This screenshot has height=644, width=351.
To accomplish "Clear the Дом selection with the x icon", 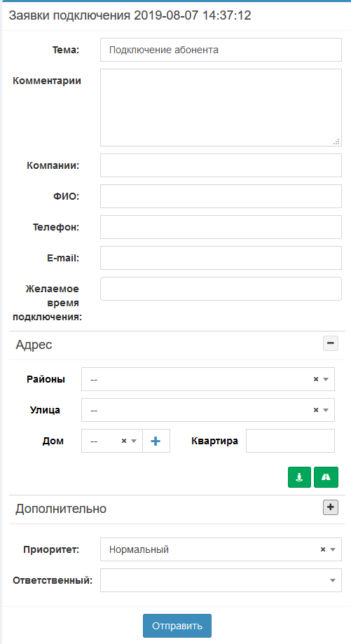I will pos(123,441).
